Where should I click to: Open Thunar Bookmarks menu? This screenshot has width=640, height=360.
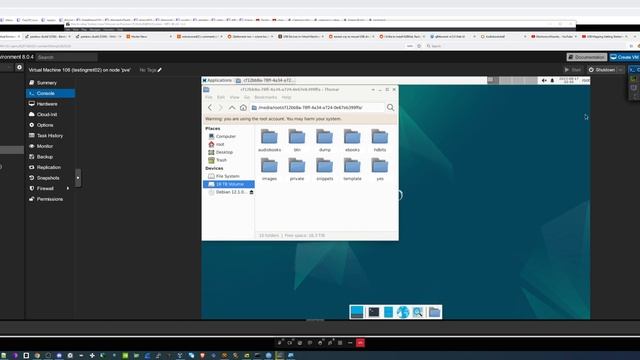point(265,97)
